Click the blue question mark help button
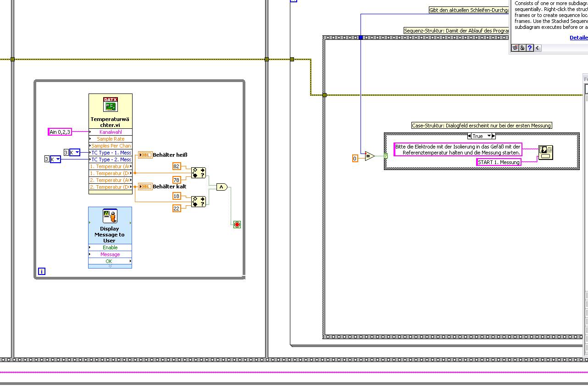 click(x=530, y=48)
